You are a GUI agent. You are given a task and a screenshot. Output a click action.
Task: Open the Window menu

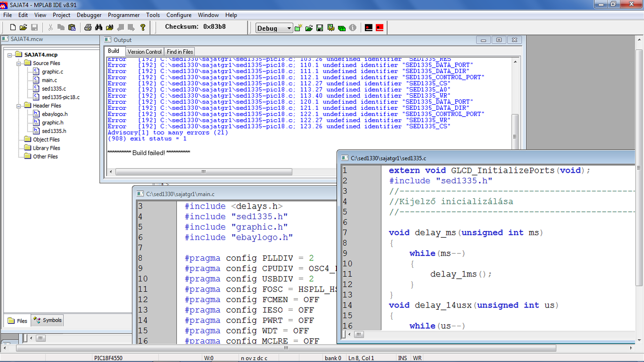pyautogui.click(x=208, y=15)
